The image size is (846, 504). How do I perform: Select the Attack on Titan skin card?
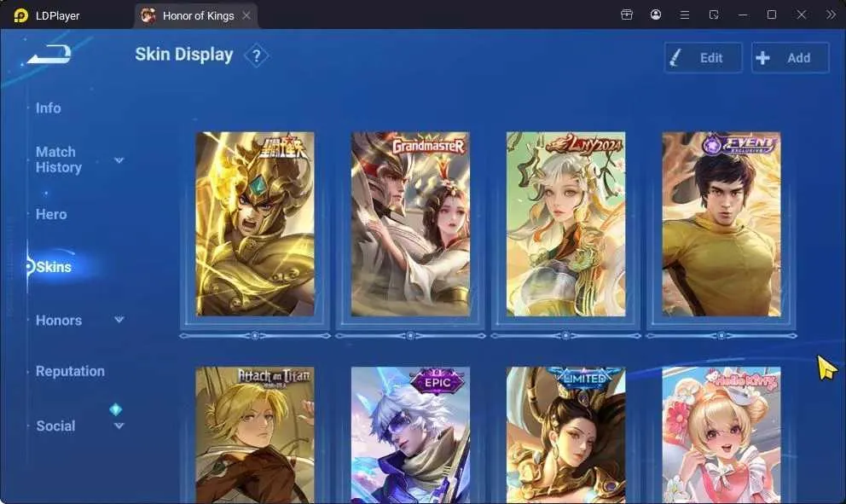255,436
